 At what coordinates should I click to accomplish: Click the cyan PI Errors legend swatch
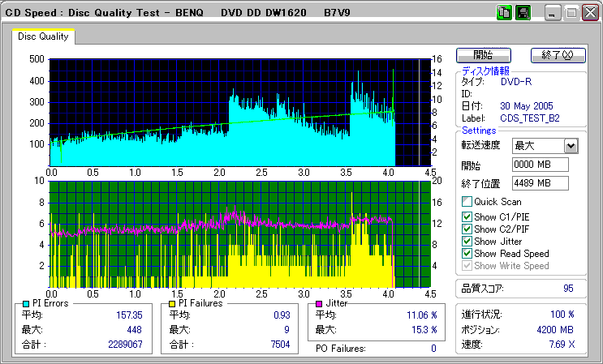[x=27, y=303]
